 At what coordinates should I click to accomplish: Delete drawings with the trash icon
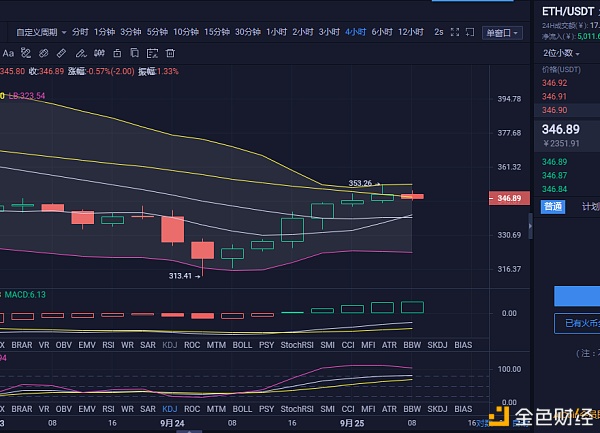(170, 53)
